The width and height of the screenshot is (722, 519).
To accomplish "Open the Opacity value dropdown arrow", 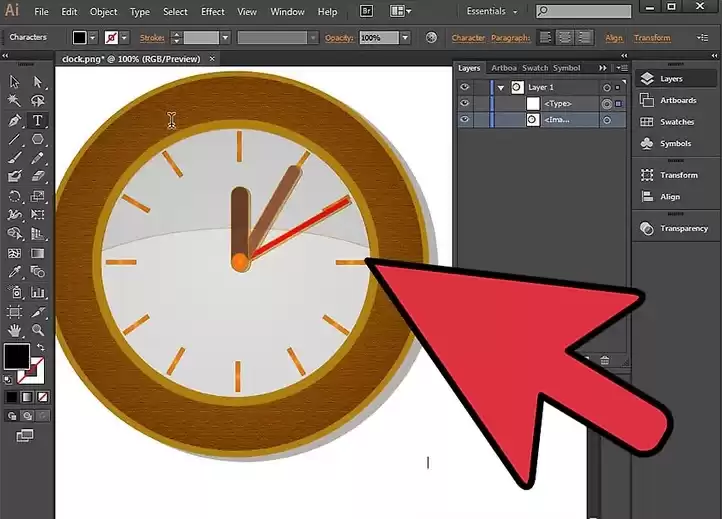I will 405,38.
